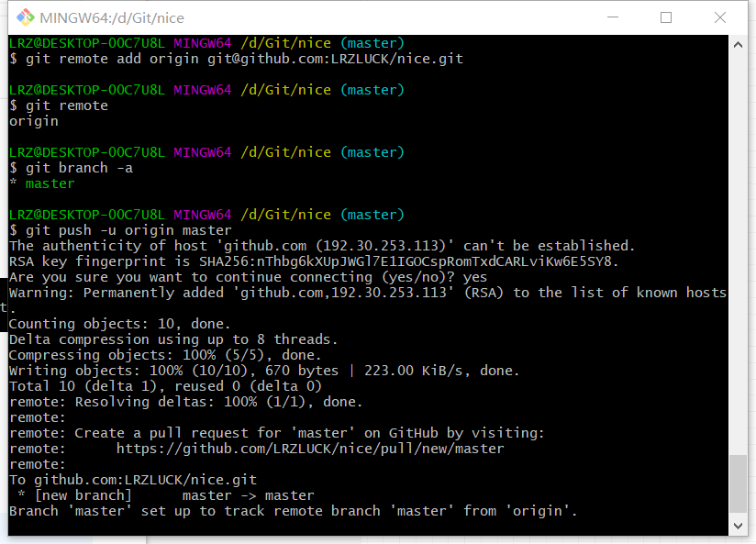Click the Git Bash icon in title bar

25,17
